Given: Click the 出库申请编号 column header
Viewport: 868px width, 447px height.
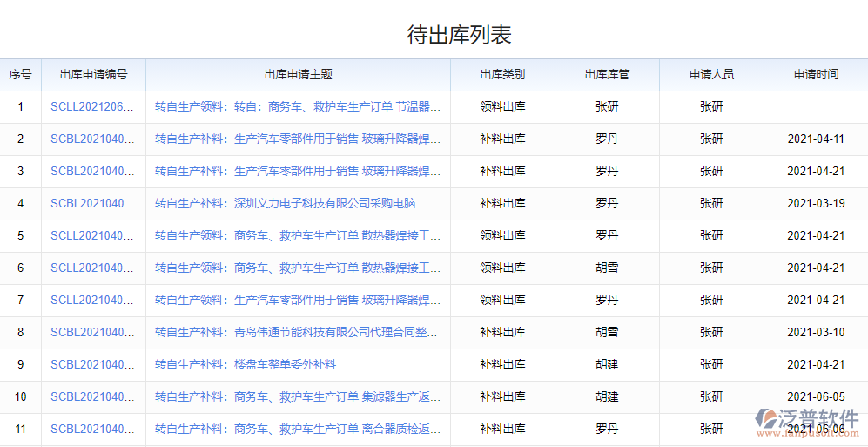Looking at the screenshot, I should click(x=93, y=75).
